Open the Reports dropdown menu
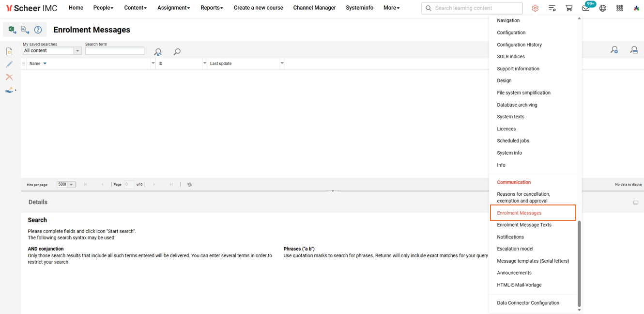This screenshot has height=314, width=644. tap(212, 8)
